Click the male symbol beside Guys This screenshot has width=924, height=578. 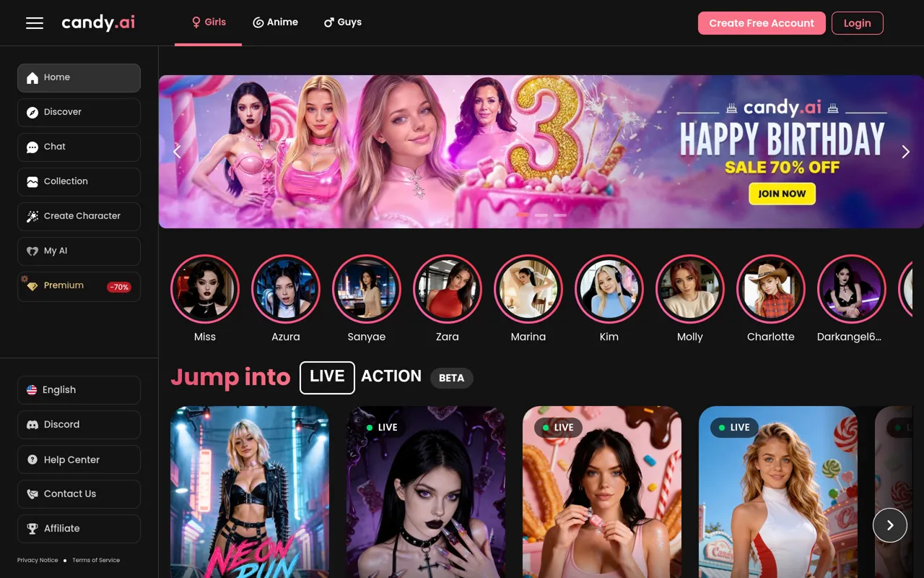click(329, 22)
